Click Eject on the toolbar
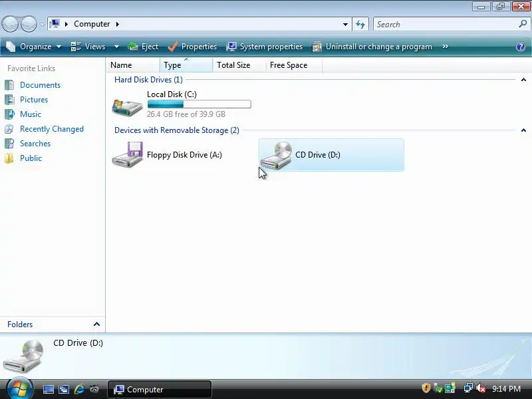 143,47
